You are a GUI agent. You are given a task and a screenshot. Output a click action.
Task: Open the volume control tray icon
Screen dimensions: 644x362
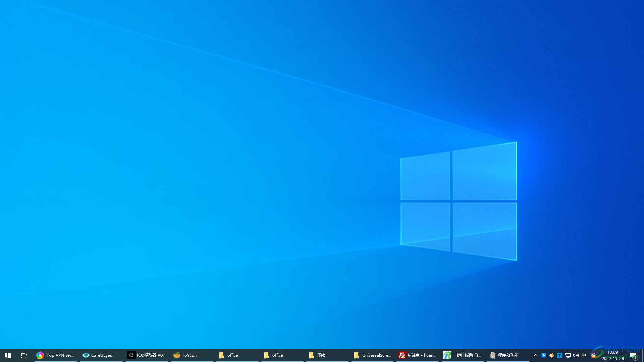tap(576, 355)
